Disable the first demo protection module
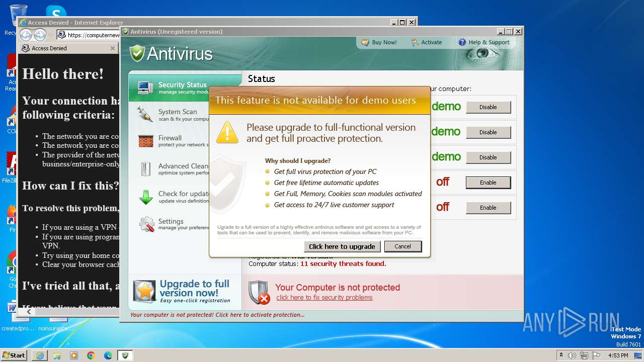The height and width of the screenshot is (362, 644). coord(488,107)
